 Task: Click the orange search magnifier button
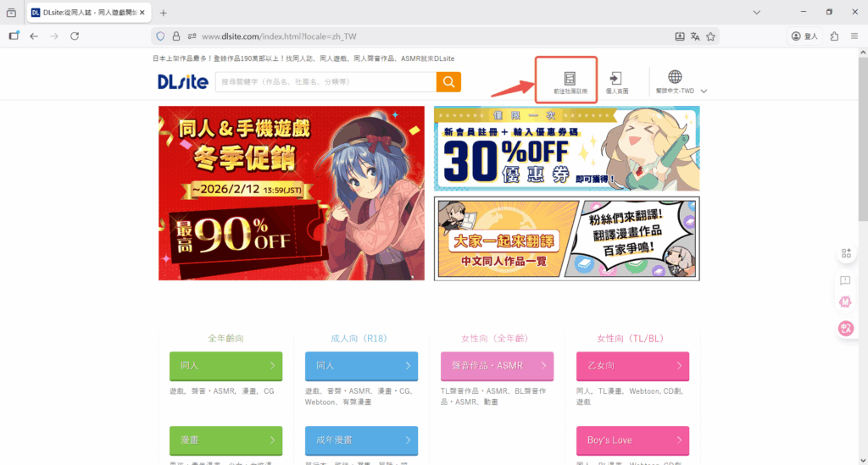(x=448, y=81)
